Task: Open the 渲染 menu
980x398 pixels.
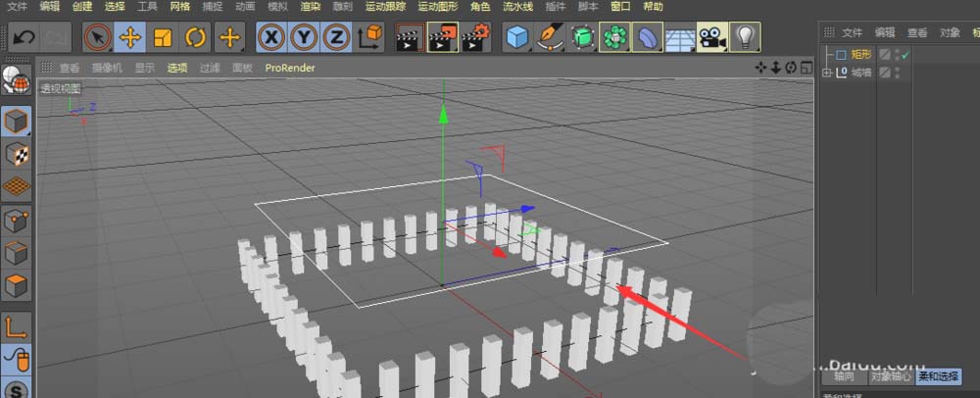Action: point(310,7)
